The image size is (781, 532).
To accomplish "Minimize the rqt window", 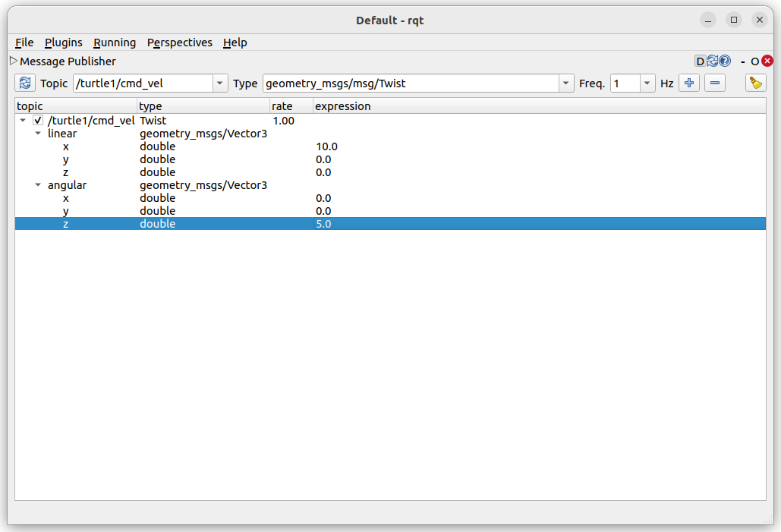I will coord(708,20).
